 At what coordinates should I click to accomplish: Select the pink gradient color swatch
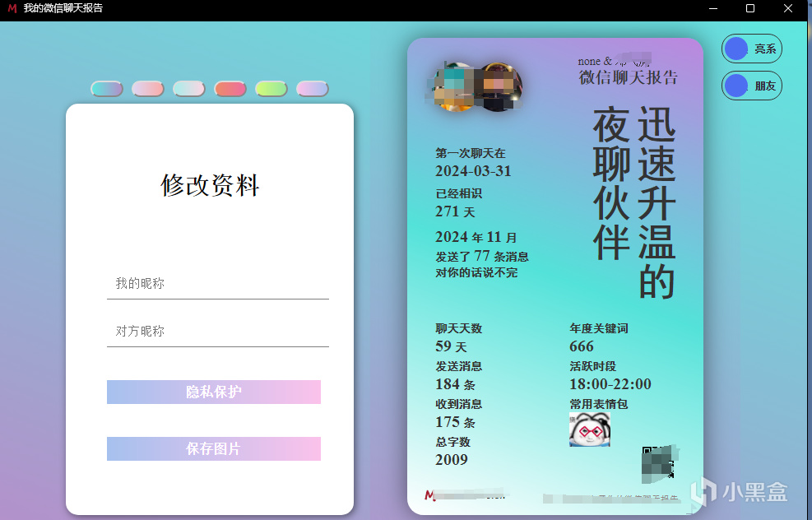[148, 88]
